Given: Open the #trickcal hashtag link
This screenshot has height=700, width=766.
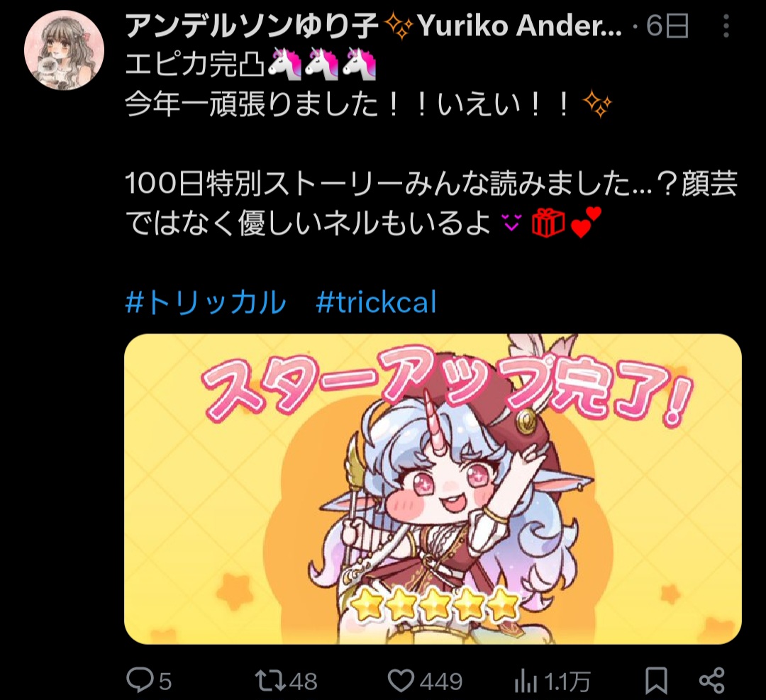Looking at the screenshot, I should tap(376, 302).
